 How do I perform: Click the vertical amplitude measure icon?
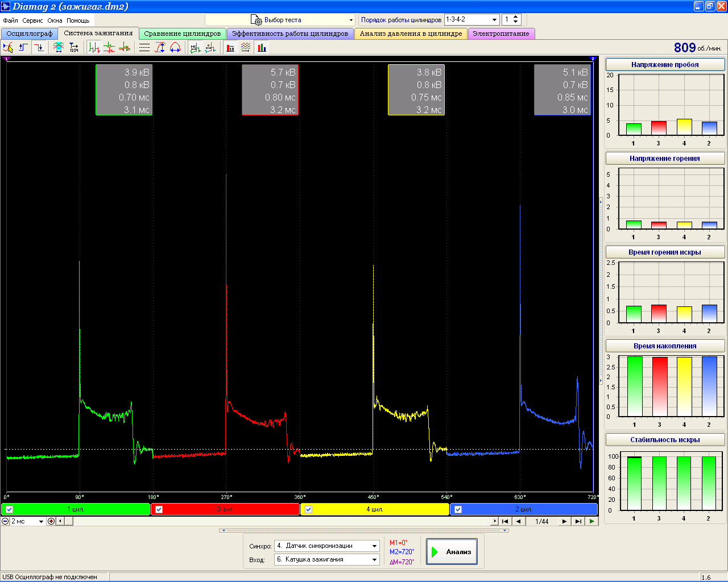coord(160,48)
